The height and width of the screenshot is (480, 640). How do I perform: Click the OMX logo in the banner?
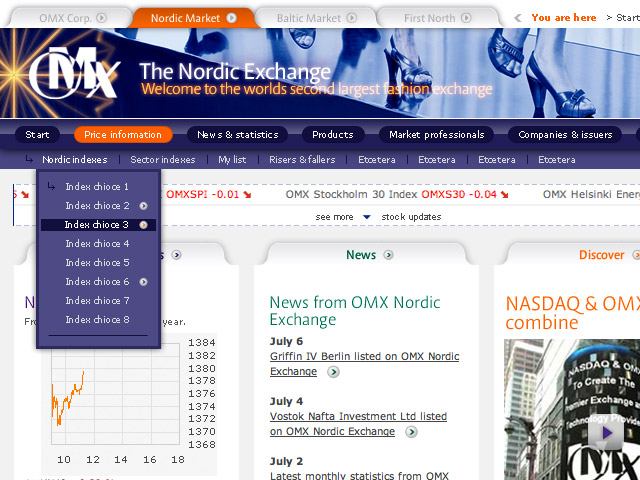pos(74,72)
